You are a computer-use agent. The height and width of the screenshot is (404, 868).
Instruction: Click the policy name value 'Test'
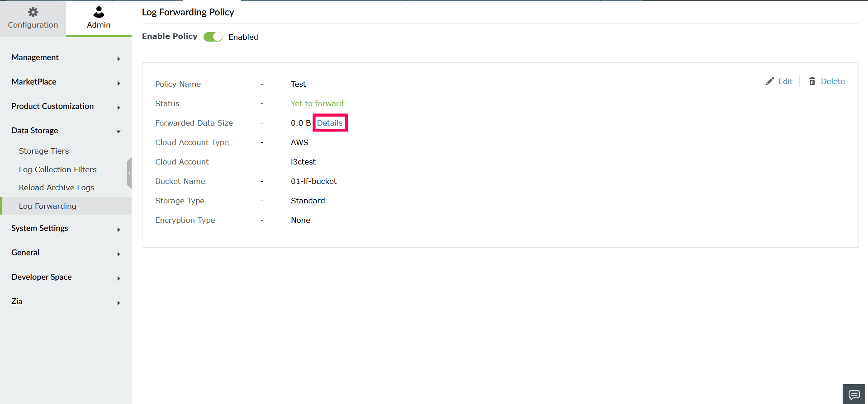298,84
